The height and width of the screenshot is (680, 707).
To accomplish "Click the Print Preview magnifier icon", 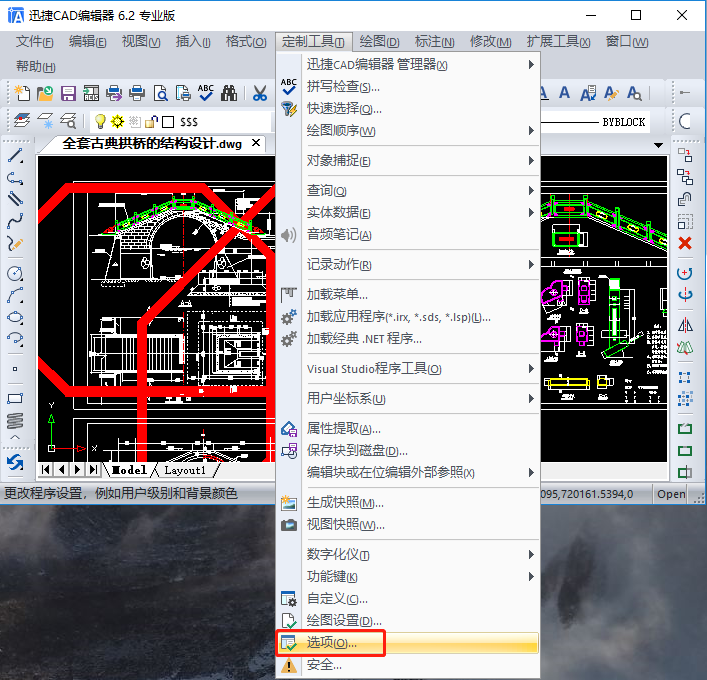I will [160, 94].
